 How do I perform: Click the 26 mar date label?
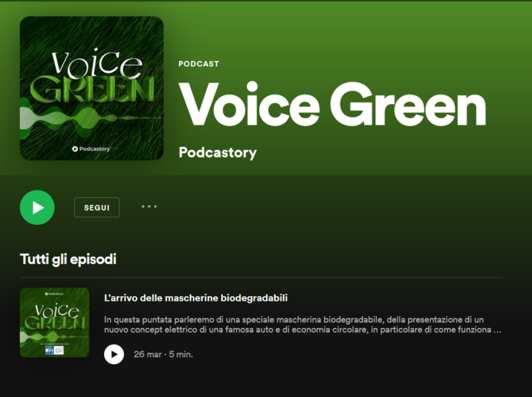[x=148, y=354]
